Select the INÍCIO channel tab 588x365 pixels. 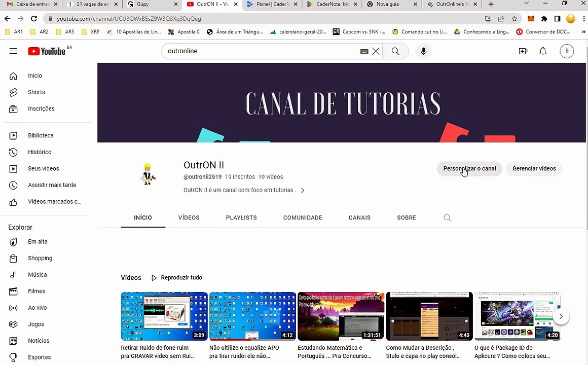pos(143,217)
